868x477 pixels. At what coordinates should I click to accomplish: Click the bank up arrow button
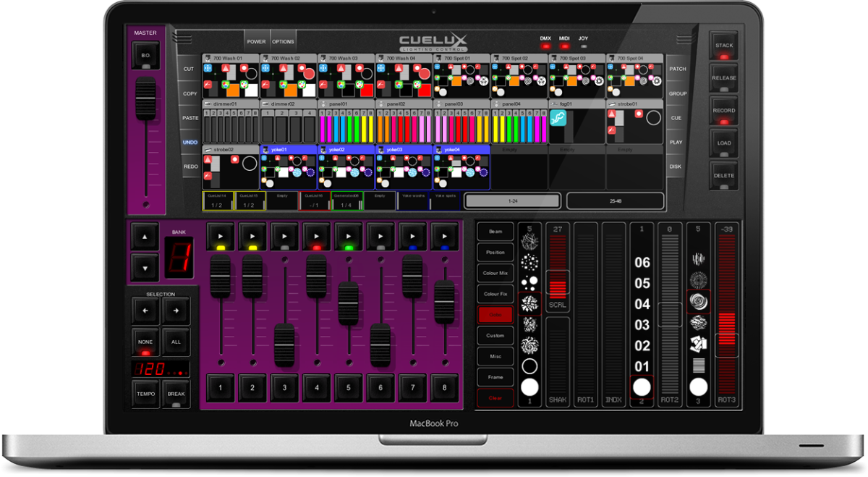coord(145,237)
